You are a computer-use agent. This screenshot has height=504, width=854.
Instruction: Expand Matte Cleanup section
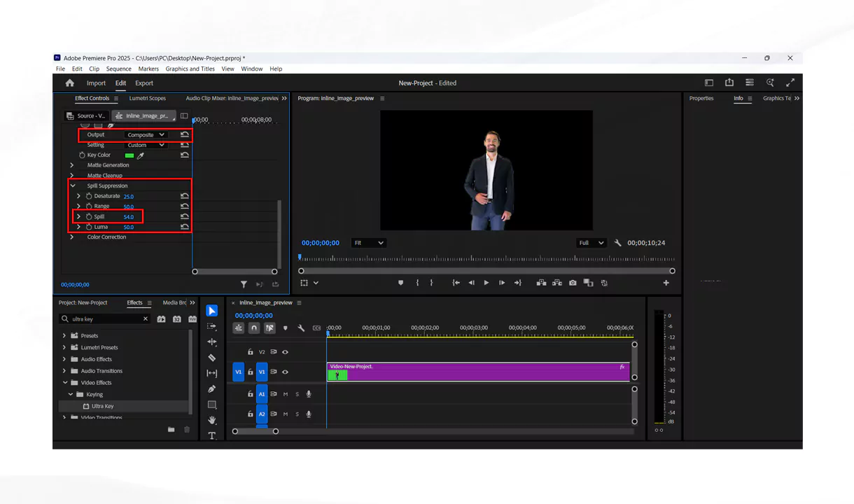click(71, 176)
